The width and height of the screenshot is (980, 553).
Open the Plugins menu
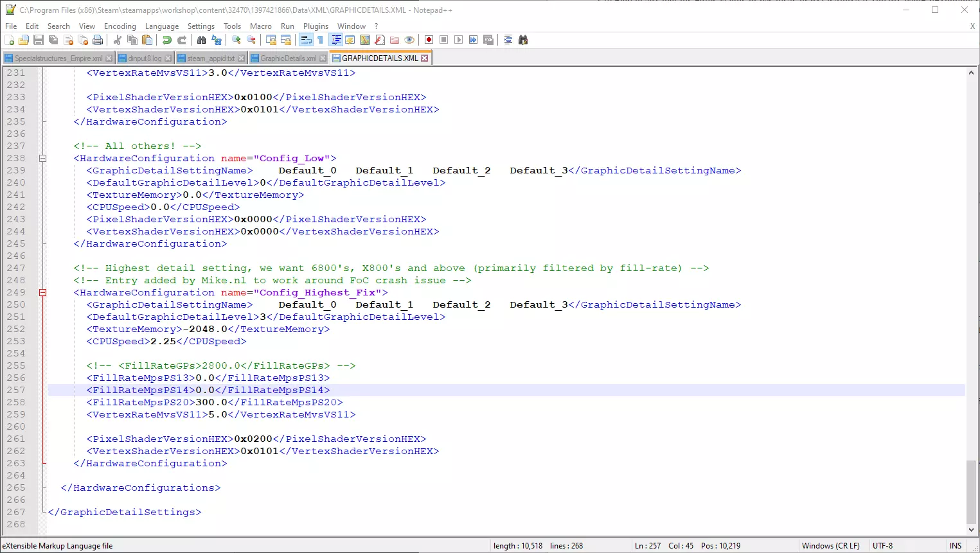(x=316, y=26)
